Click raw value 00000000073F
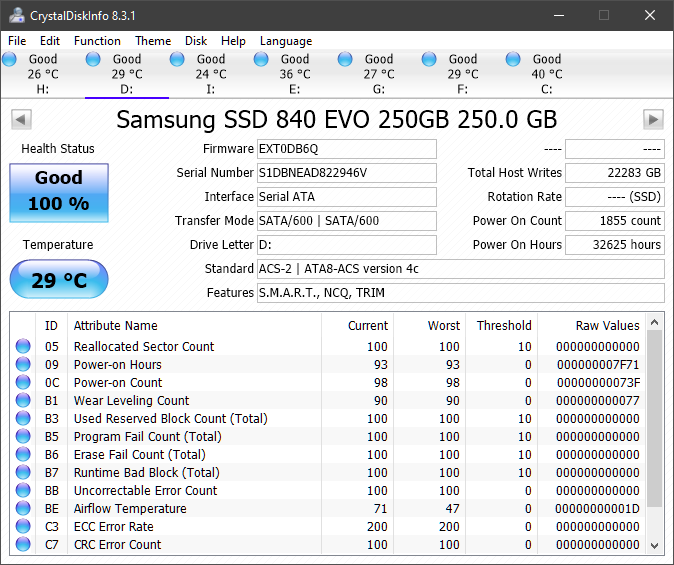The width and height of the screenshot is (674, 565). (x=598, y=383)
